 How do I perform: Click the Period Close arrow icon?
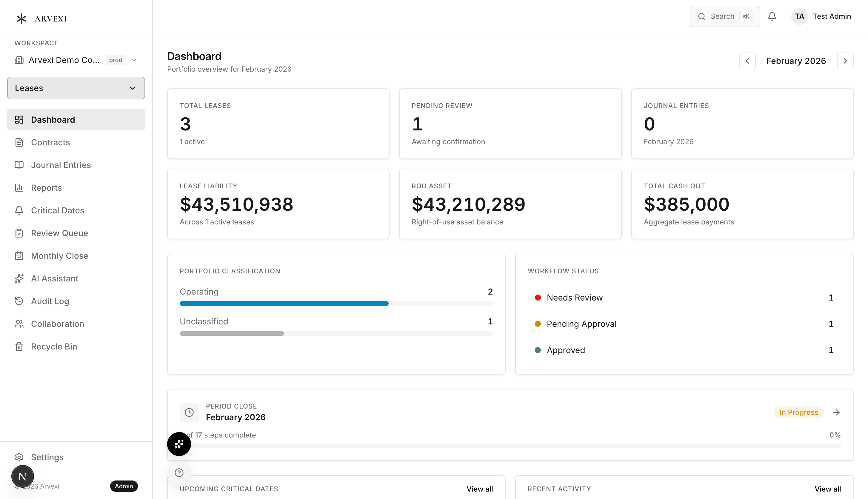836,412
